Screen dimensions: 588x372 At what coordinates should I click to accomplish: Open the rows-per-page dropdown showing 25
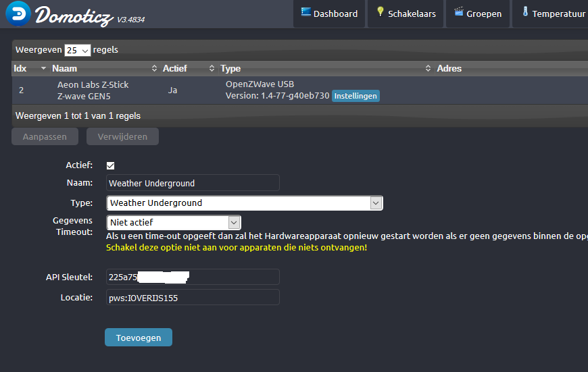tap(78, 50)
